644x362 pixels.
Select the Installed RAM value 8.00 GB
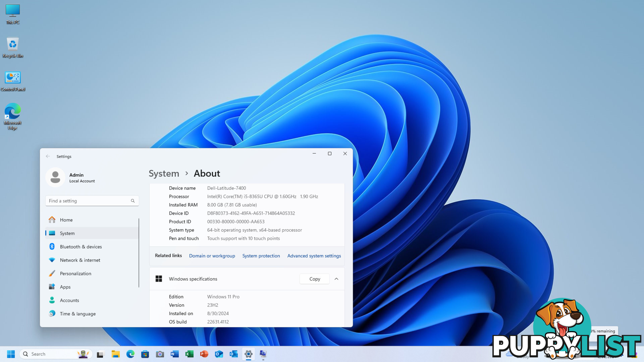pos(232,205)
